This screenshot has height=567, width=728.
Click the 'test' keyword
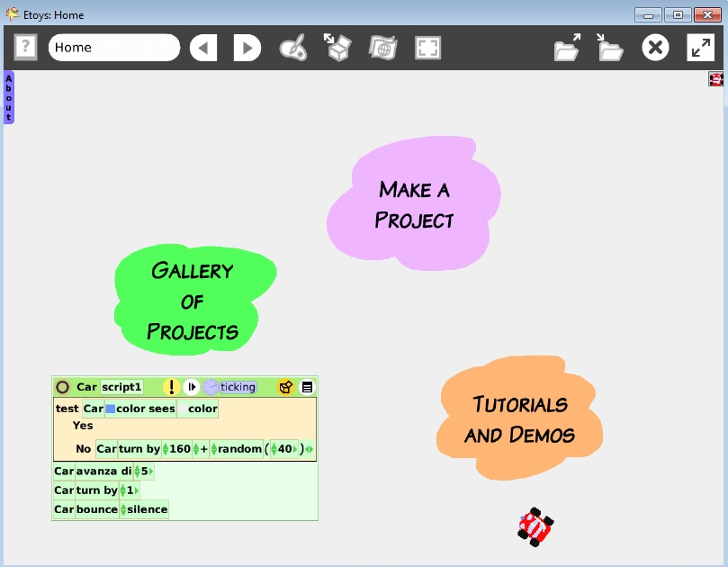coord(67,409)
